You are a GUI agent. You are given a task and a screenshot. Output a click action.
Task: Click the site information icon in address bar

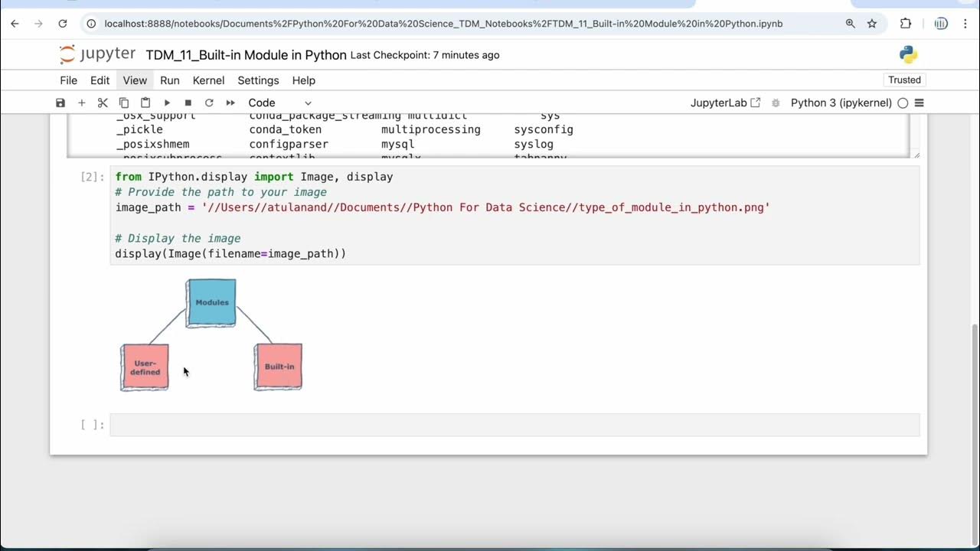coord(91,24)
